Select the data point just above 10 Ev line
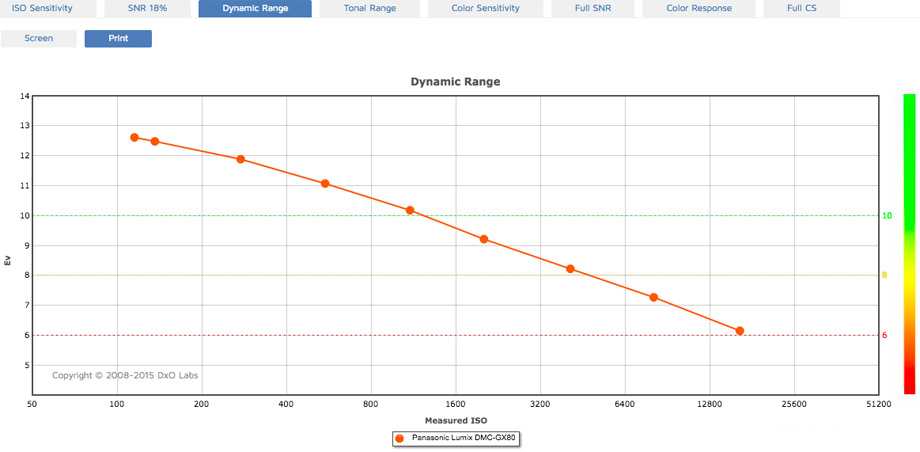Screen dimensions: 920x452 410,210
